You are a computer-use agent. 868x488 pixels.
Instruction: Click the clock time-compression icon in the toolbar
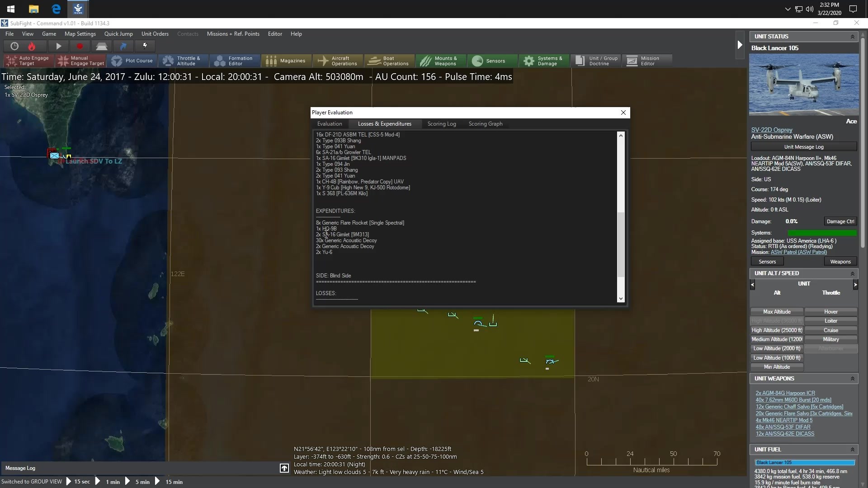pyautogui.click(x=14, y=46)
